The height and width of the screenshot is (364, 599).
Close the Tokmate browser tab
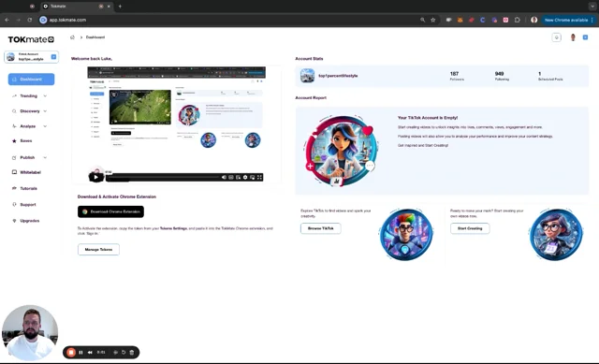(x=109, y=7)
